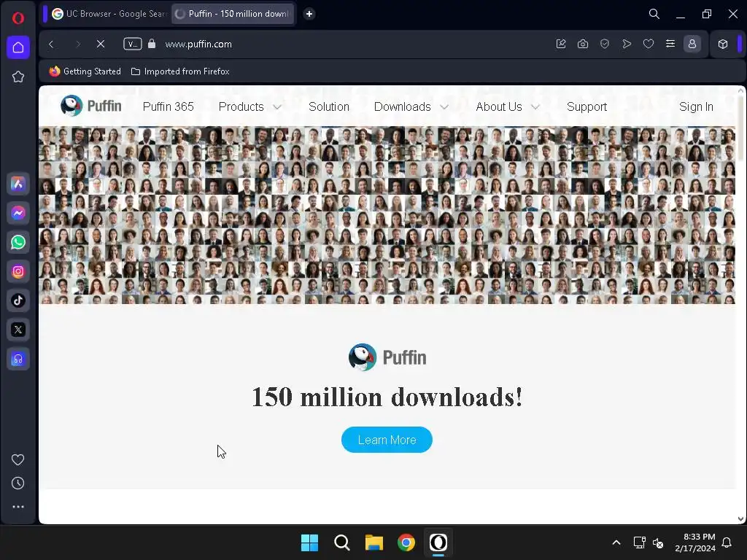Open Pinboards heart icon in the sidebar
Screen dimensions: 747x560
(18, 459)
